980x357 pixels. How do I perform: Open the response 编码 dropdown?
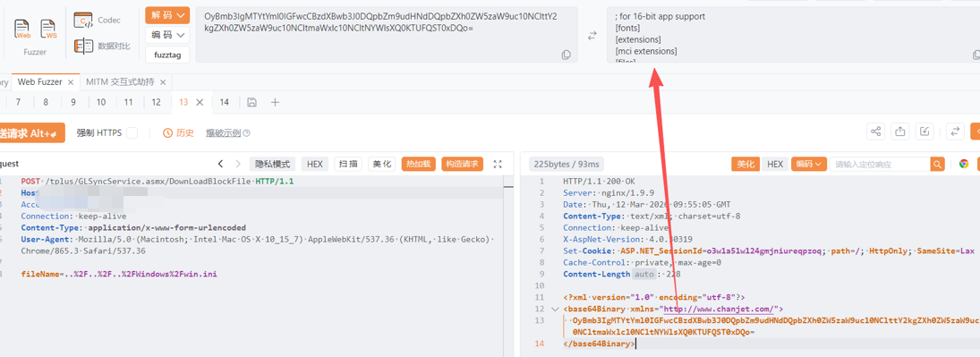pyautogui.click(x=809, y=164)
